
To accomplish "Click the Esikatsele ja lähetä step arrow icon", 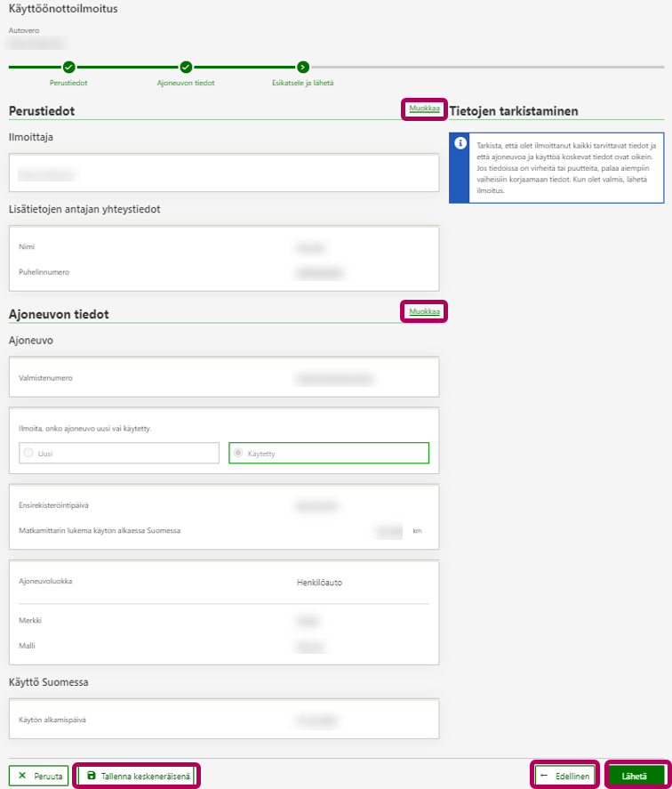I will [303, 67].
